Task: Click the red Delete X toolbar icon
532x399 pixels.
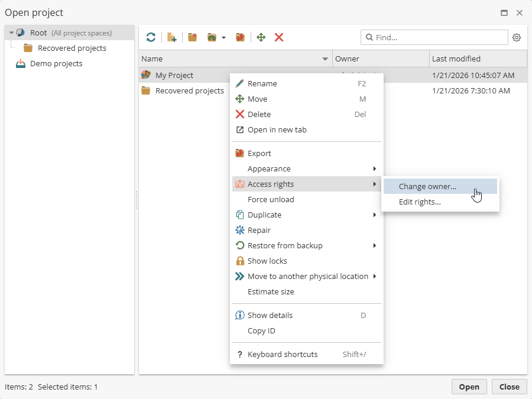Action: 279,37
